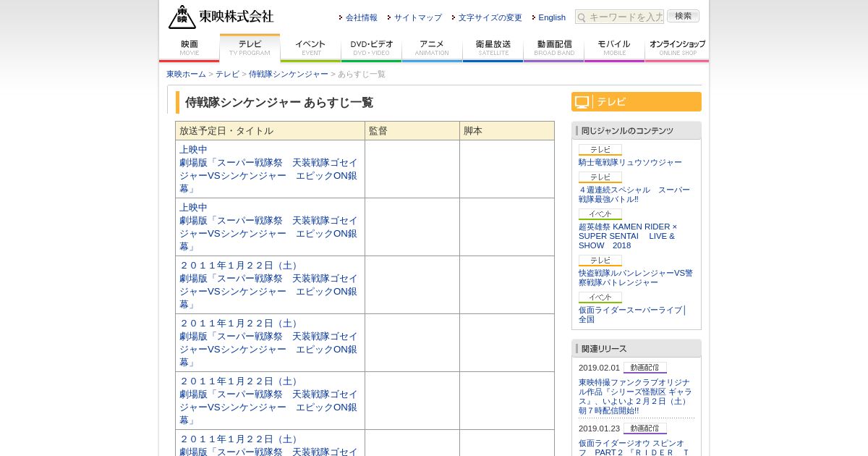The height and width of the screenshot is (456, 868).
Task: Open the second 上映中 movie entry
Action: pyautogui.click(x=268, y=227)
